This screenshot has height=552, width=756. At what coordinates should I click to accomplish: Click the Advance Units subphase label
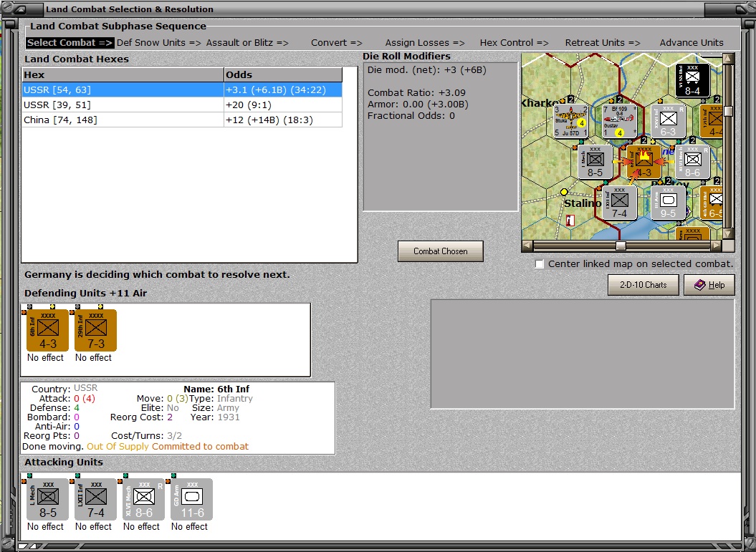692,42
